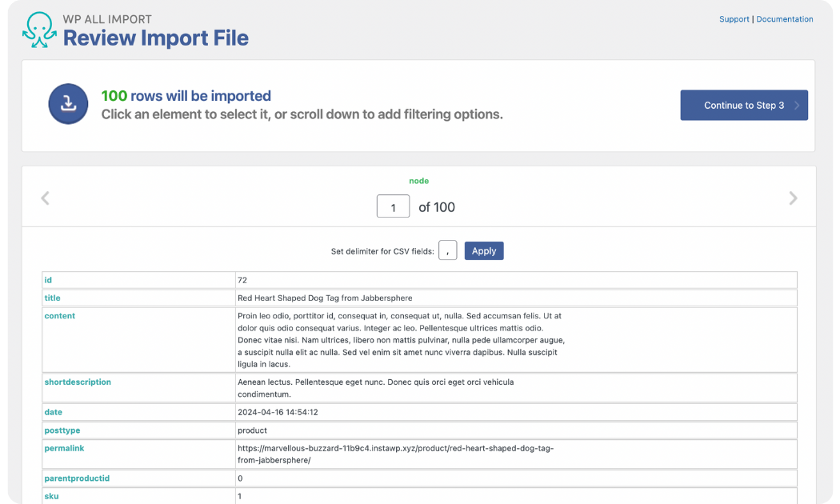Select the permalink field name

(x=64, y=449)
